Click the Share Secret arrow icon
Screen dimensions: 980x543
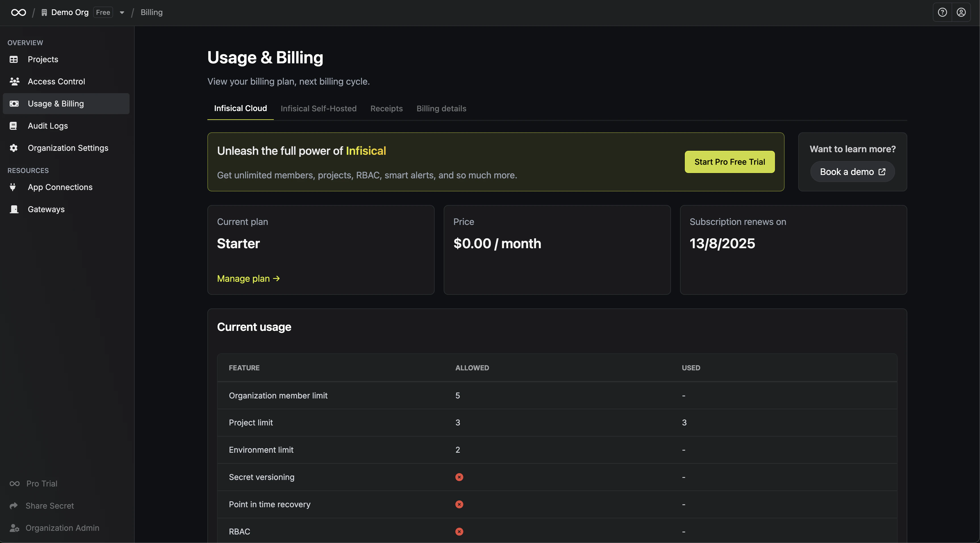pyautogui.click(x=14, y=506)
